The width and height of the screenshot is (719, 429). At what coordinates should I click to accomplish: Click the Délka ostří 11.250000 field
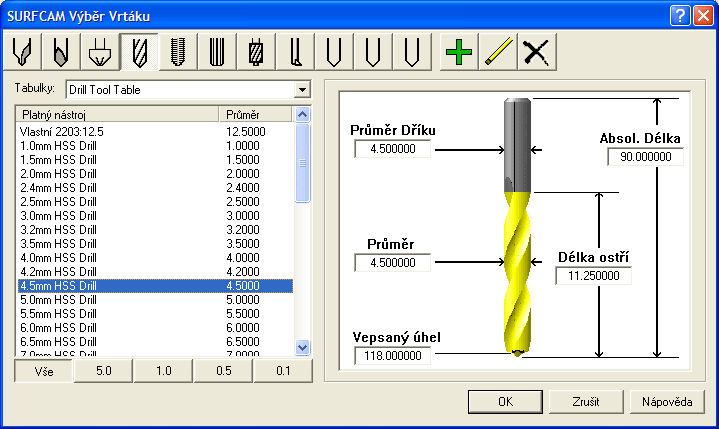click(593, 276)
